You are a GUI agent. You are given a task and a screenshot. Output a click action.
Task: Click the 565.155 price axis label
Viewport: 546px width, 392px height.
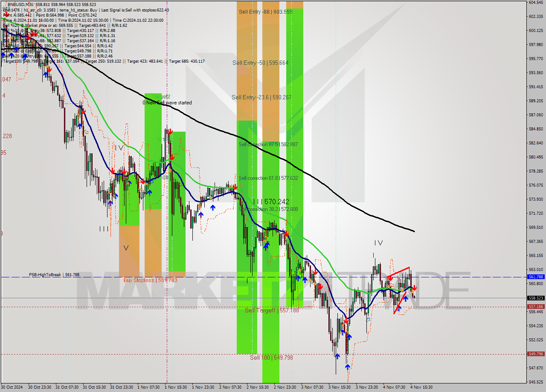click(536, 256)
